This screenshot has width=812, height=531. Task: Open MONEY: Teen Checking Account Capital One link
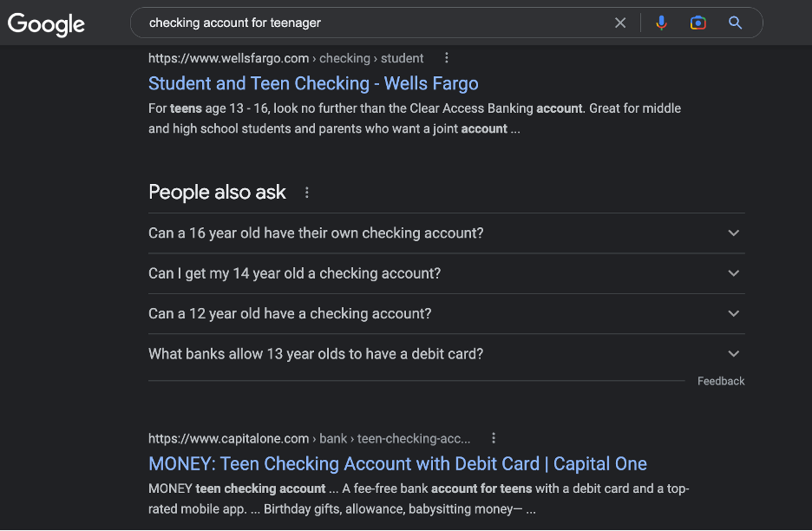(x=397, y=463)
